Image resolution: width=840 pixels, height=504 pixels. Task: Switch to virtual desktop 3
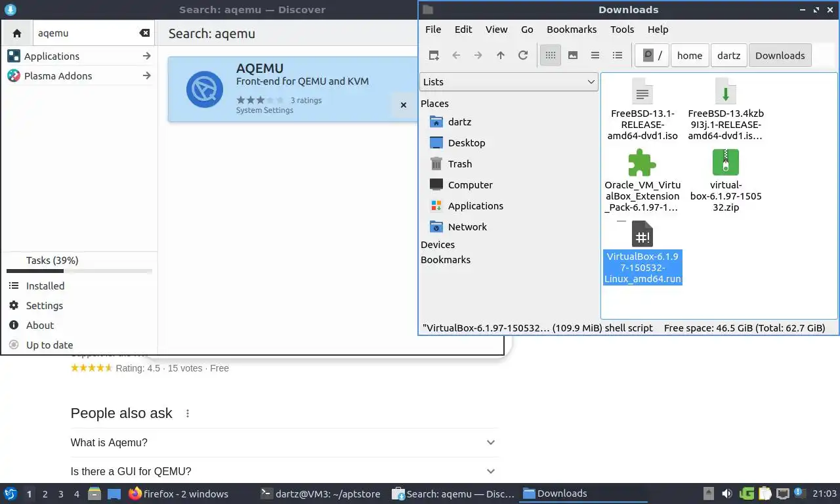tap(61, 494)
